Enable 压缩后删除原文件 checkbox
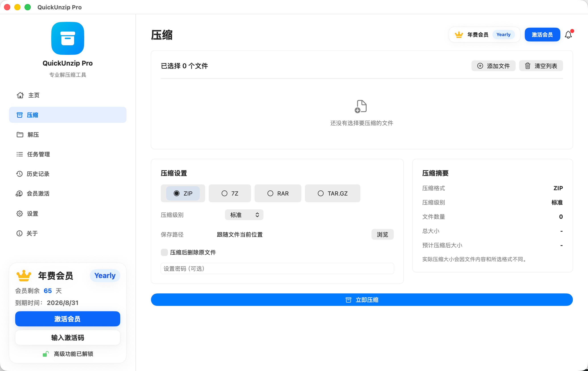Image resolution: width=588 pixels, height=371 pixels. [164, 252]
